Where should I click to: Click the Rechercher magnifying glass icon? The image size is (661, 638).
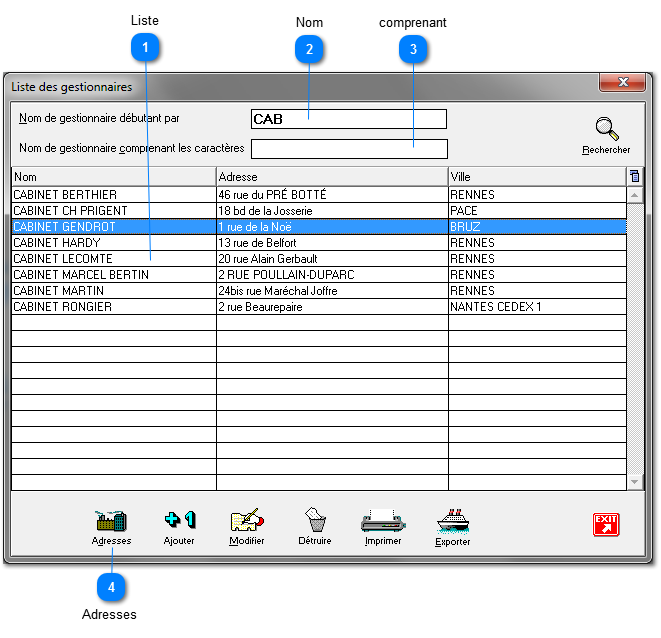click(x=606, y=129)
